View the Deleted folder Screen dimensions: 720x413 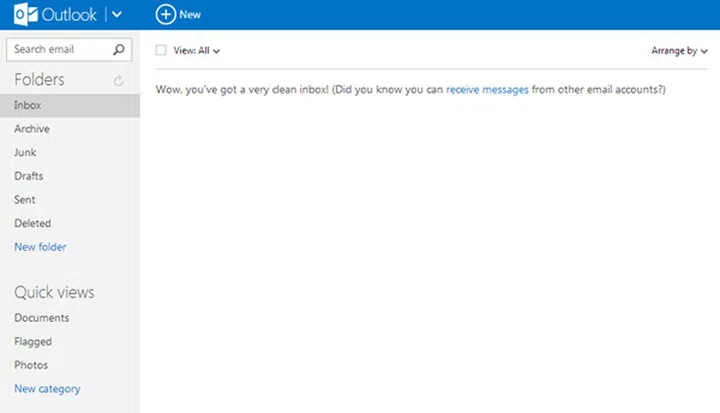tap(32, 223)
